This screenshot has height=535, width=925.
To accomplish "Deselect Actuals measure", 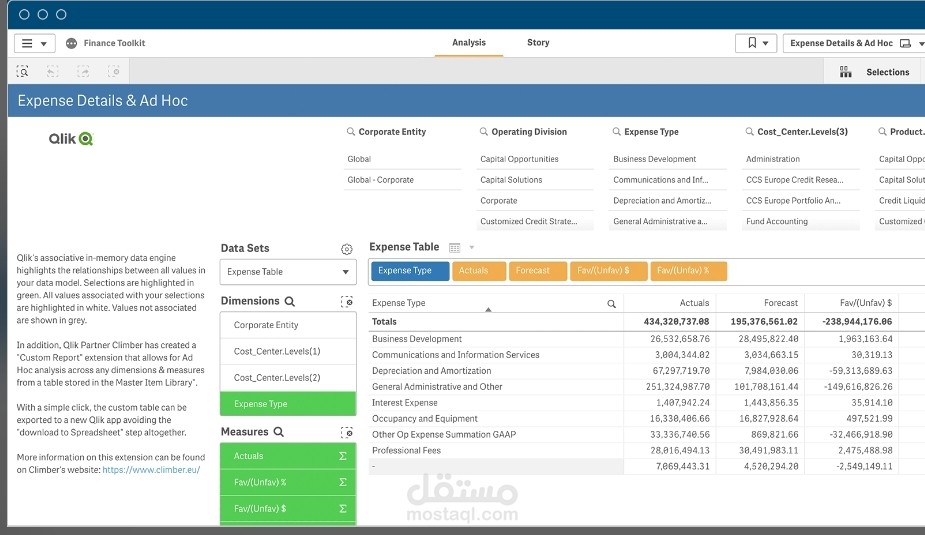I will click(288, 456).
